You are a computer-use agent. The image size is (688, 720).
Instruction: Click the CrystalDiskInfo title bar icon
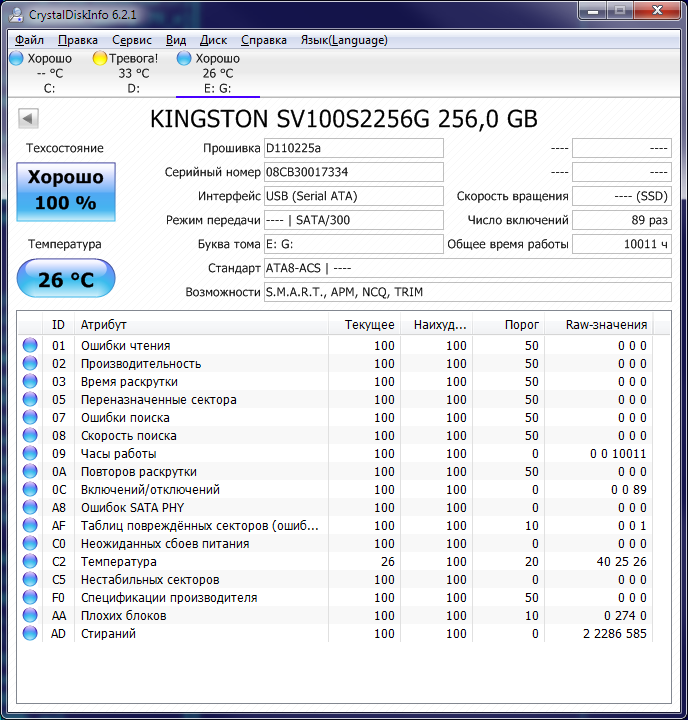pos(17,14)
